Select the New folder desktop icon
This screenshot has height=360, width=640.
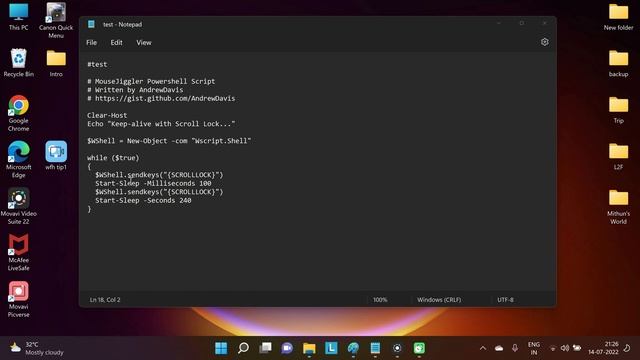[x=618, y=16]
